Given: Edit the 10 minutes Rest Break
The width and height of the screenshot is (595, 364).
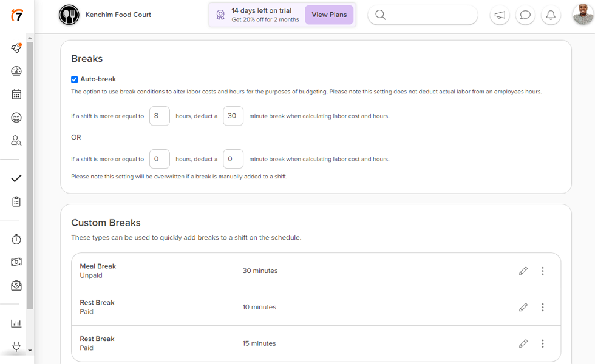Looking at the screenshot, I should coord(523,307).
